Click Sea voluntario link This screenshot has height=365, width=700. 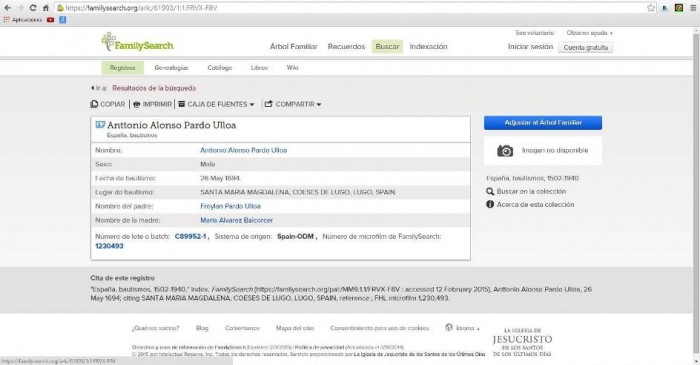click(534, 33)
